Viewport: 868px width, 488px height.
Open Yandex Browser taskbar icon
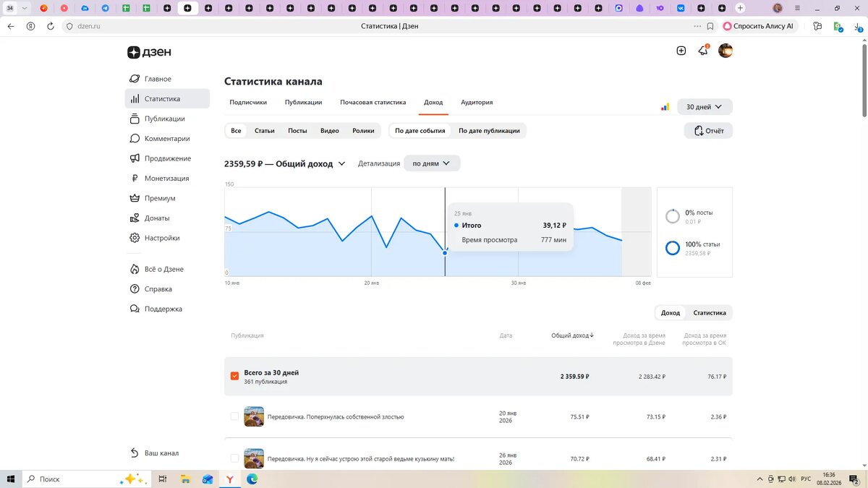[230, 479]
